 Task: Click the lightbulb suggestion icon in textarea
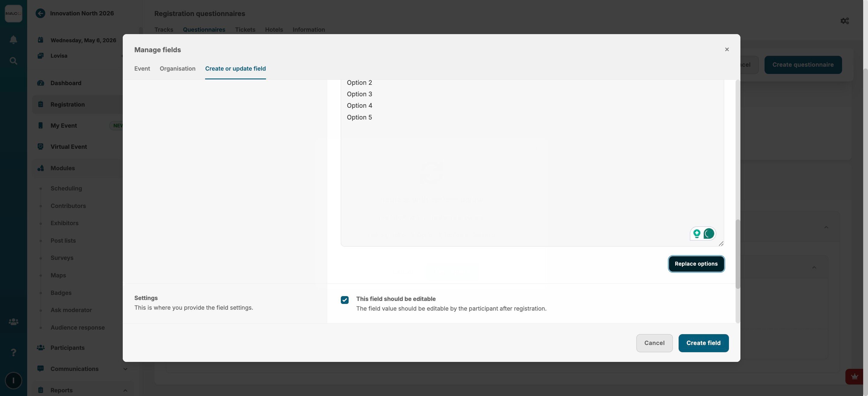(x=697, y=233)
